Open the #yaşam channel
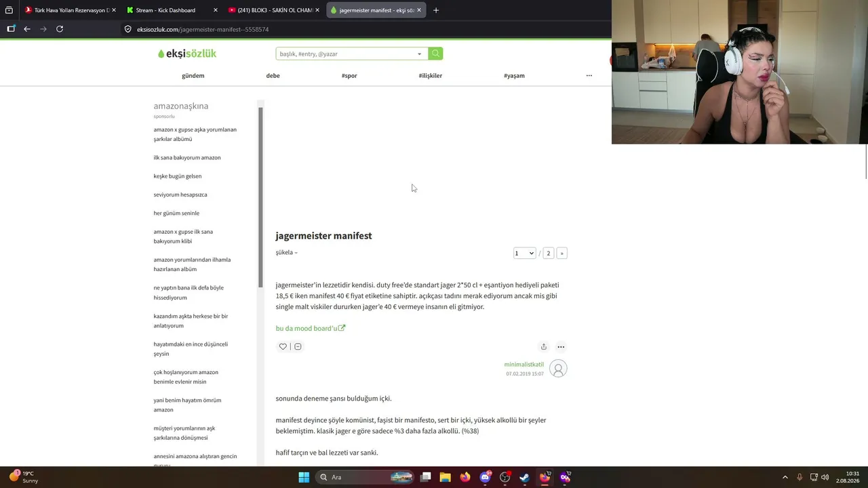 point(514,76)
